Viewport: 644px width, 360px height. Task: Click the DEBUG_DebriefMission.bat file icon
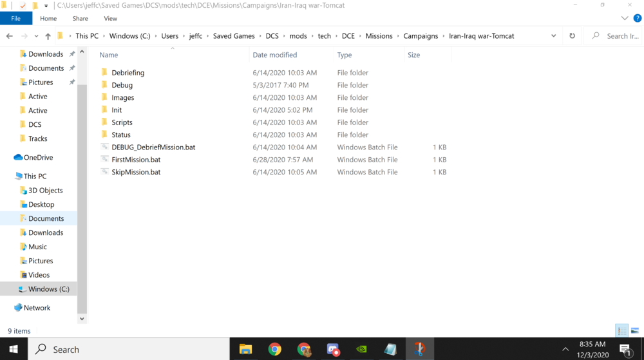105,147
